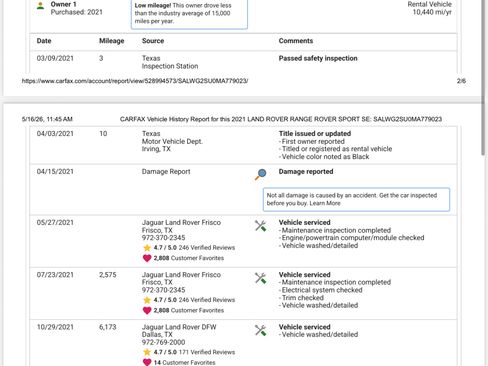Viewport: 488px width, 366px height.
Task: Click the heart icon beside 14 Customer Favorites
Action: [147, 362]
